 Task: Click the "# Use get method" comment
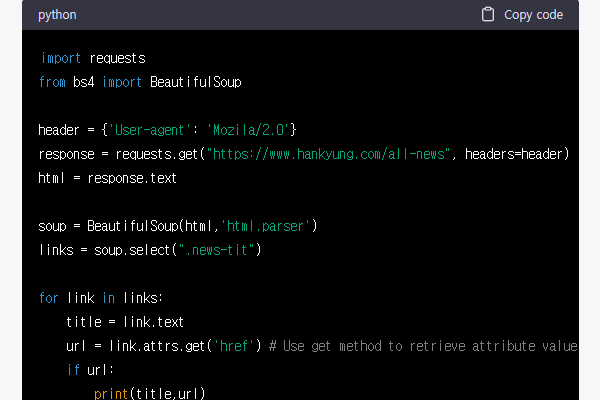coord(423,346)
